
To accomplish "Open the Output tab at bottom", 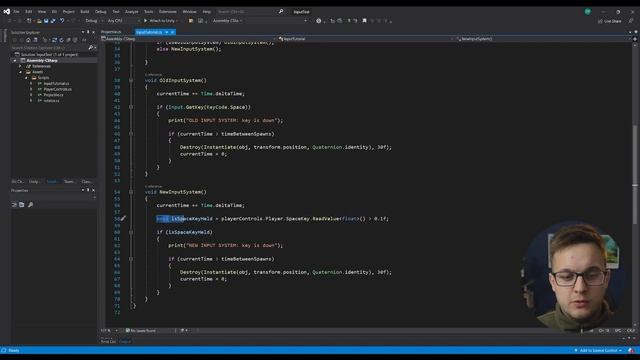I will [x=125, y=341].
